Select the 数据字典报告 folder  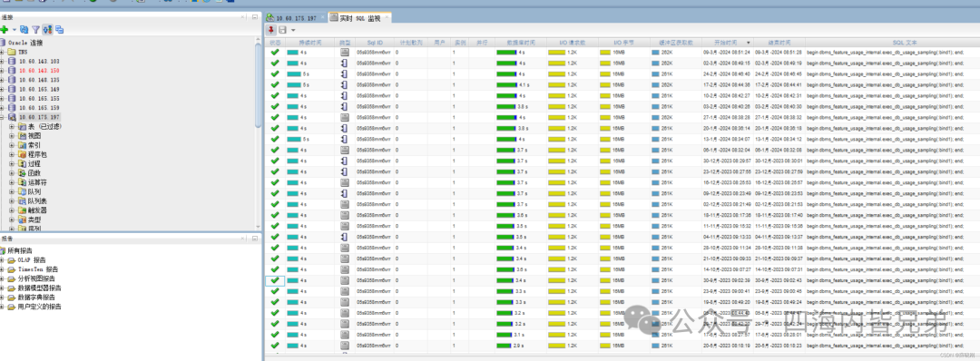(36, 298)
